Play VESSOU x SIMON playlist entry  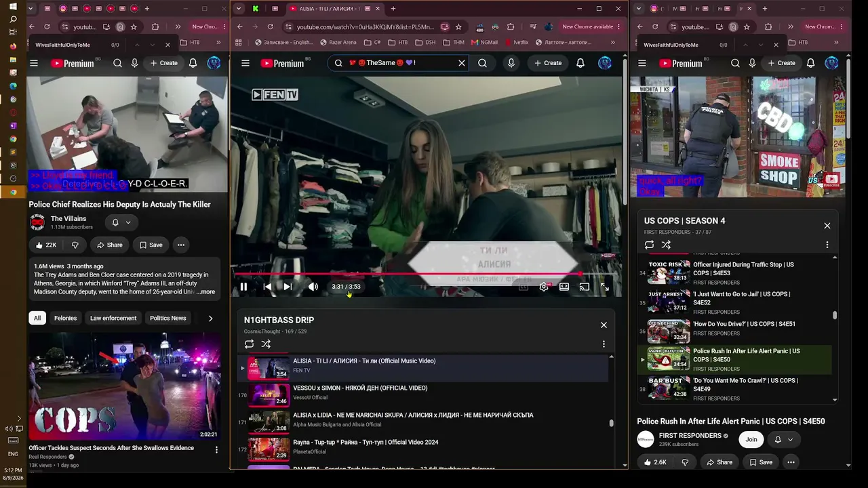click(x=423, y=394)
